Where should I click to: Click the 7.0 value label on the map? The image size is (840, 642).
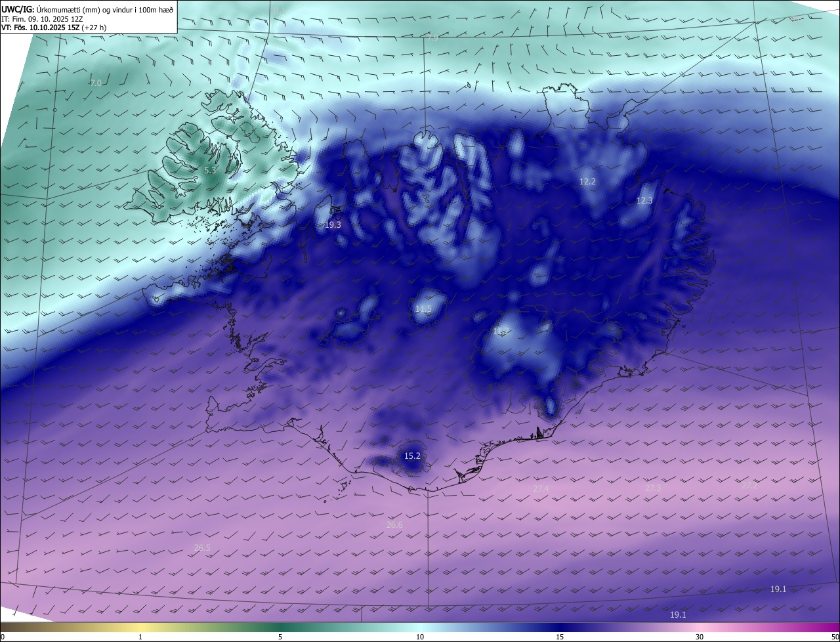tap(96, 83)
